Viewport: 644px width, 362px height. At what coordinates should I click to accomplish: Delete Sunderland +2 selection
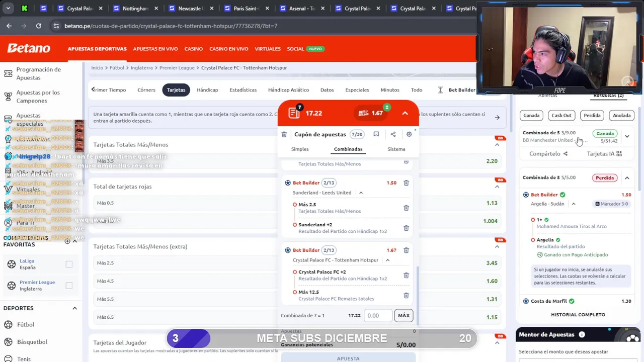pyautogui.click(x=406, y=228)
